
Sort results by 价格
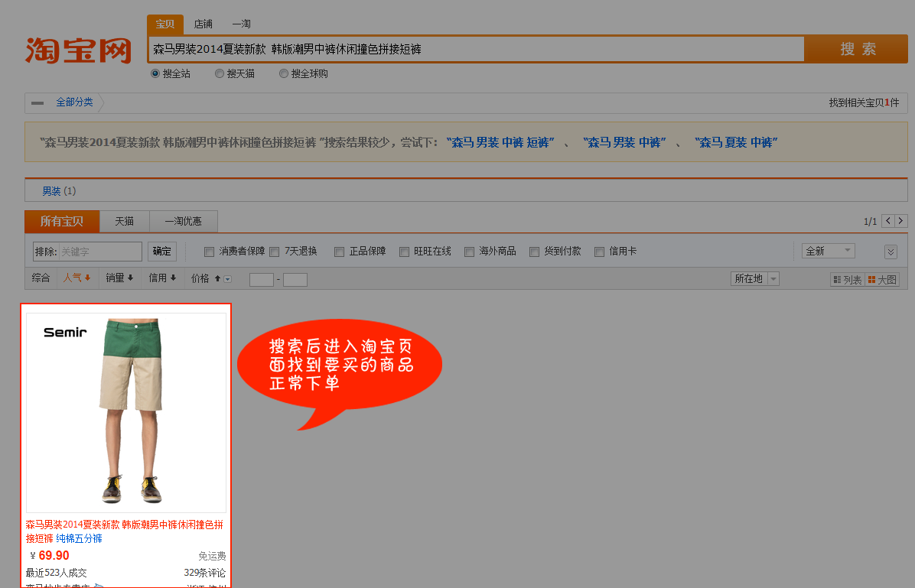point(206,278)
